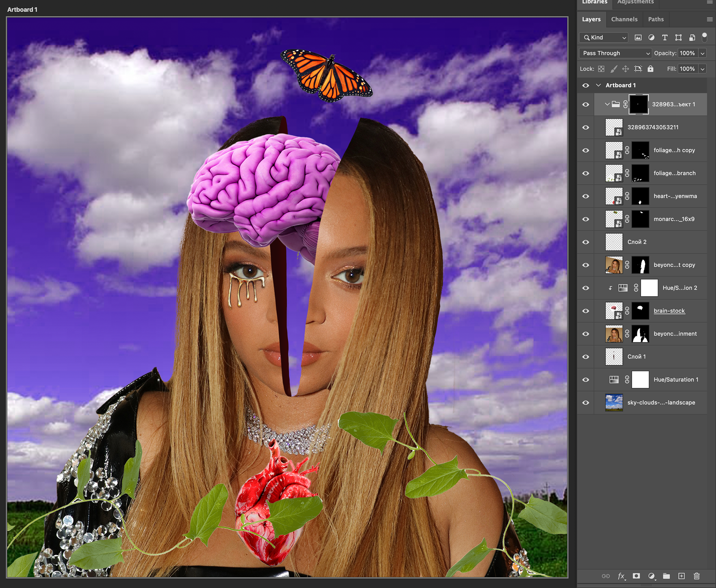Hide the Hue/Saturation 1 layer

pyautogui.click(x=586, y=380)
